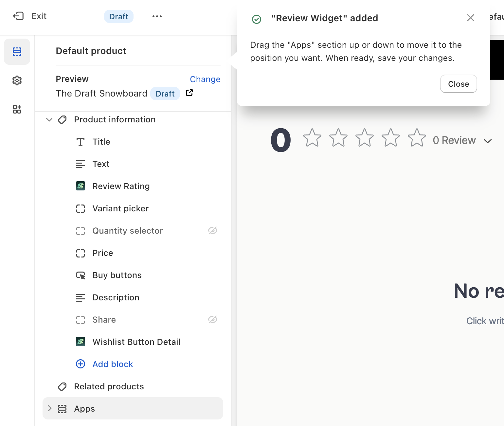Click the Change preview link

[205, 79]
